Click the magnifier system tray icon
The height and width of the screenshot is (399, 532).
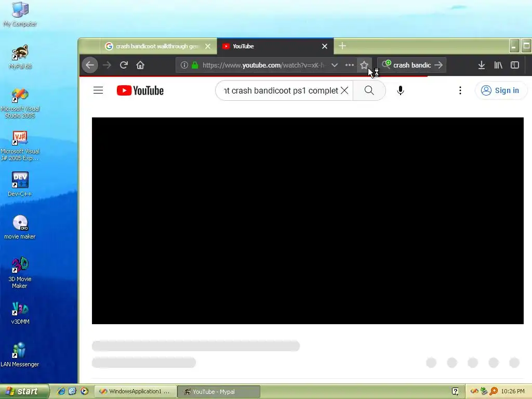click(494, 391)
